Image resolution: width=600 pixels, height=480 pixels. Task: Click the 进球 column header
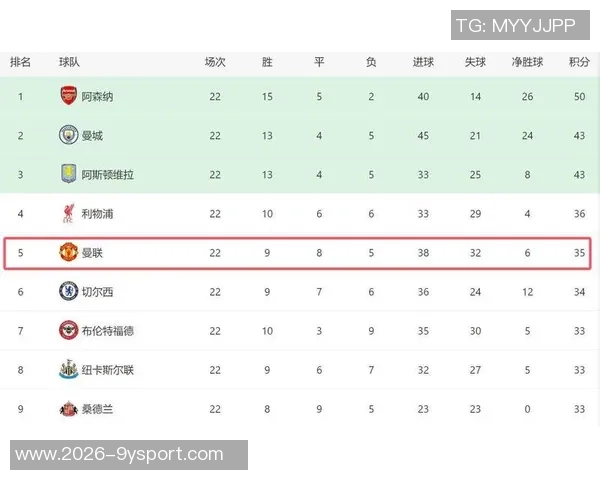423,62
